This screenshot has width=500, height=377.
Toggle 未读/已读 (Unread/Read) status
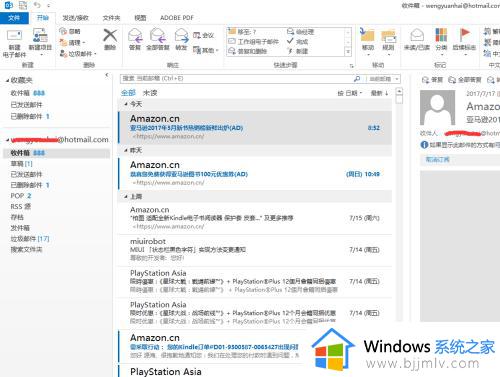[417, 40]
